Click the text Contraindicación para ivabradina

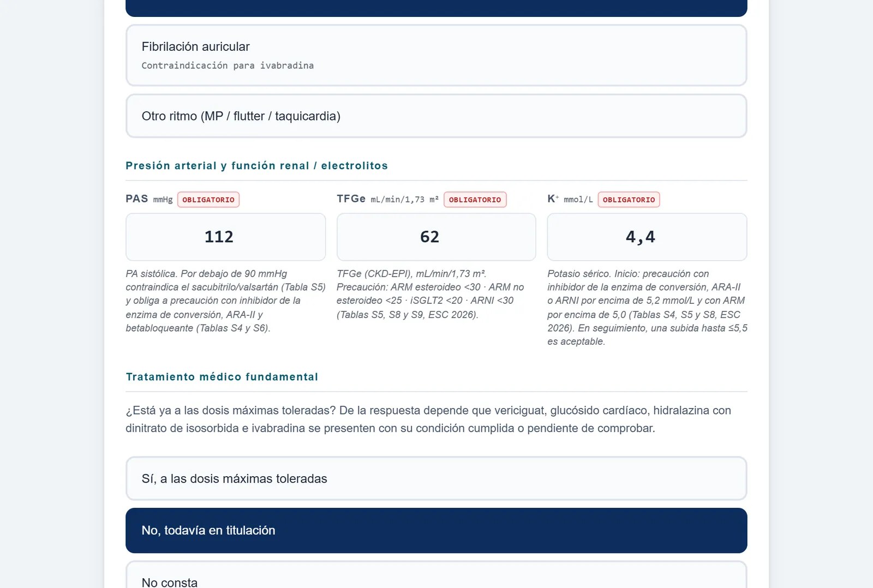coord(228,65)
